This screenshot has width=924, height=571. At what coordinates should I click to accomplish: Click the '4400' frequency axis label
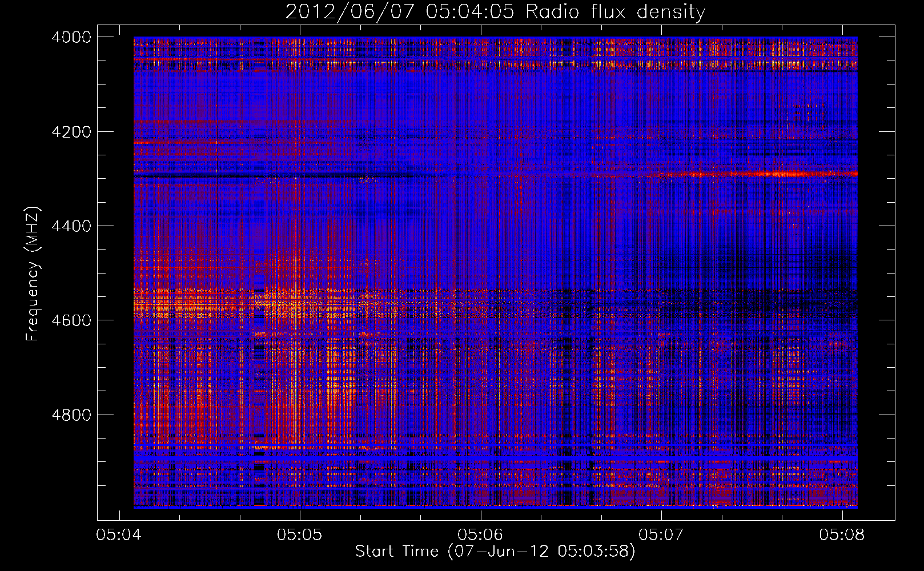71,226
